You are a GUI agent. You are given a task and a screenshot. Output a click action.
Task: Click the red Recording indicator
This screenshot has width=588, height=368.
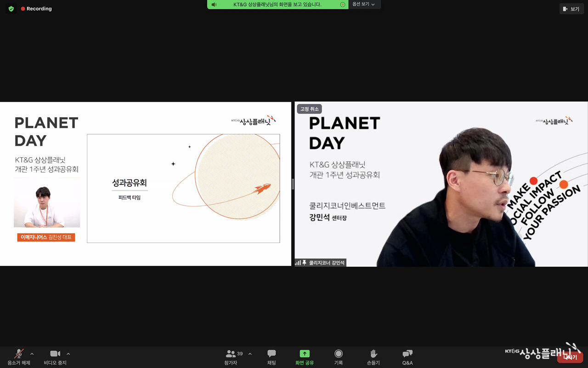coord(36,9)
